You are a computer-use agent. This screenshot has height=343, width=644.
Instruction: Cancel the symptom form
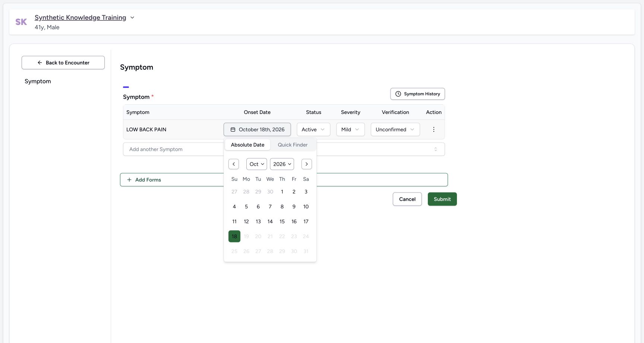(x=407, y=199)
